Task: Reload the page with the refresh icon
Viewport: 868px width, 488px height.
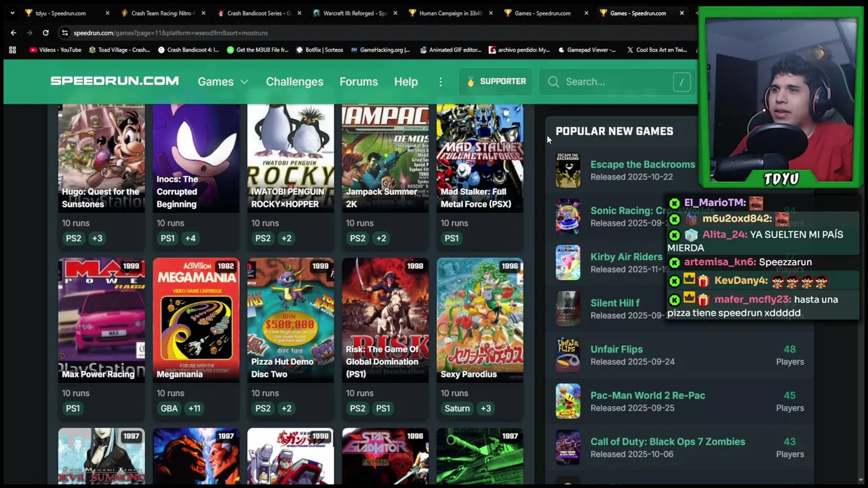Action: pos(45,33)
